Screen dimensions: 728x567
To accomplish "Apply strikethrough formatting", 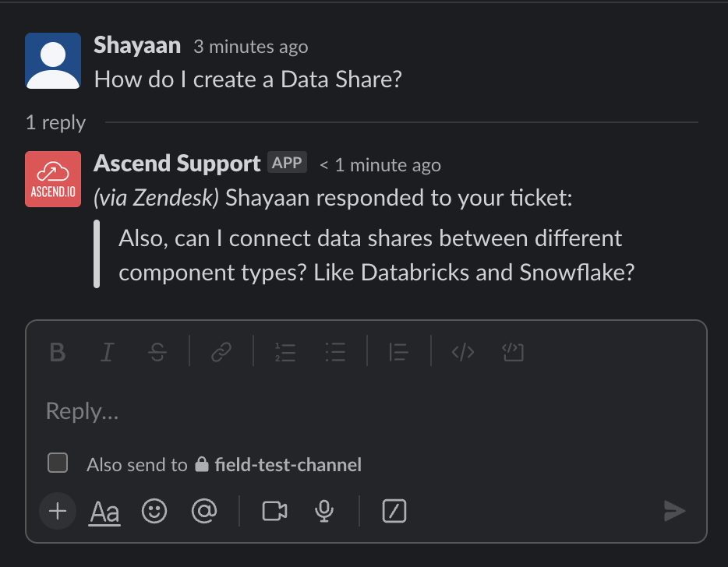I will click(157, 352).
